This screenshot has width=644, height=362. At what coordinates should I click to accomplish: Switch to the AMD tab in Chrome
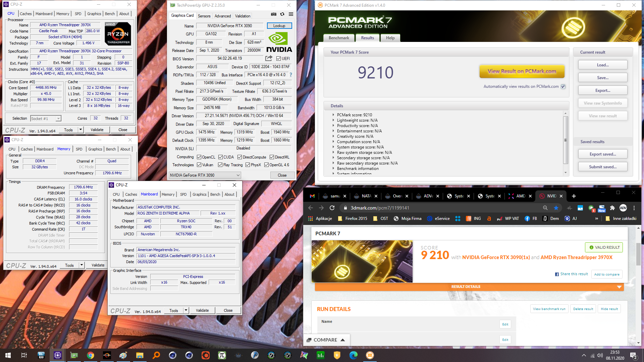(x=521, y=196)
